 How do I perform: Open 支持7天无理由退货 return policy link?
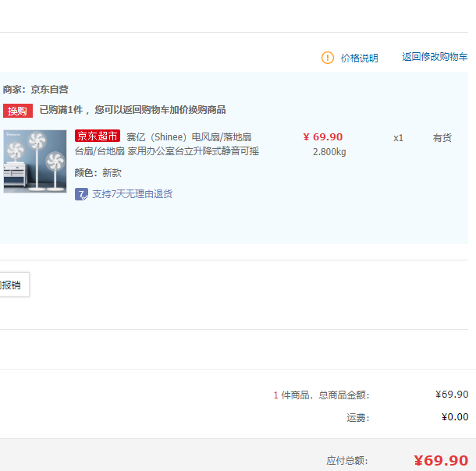tap(133, 194)
